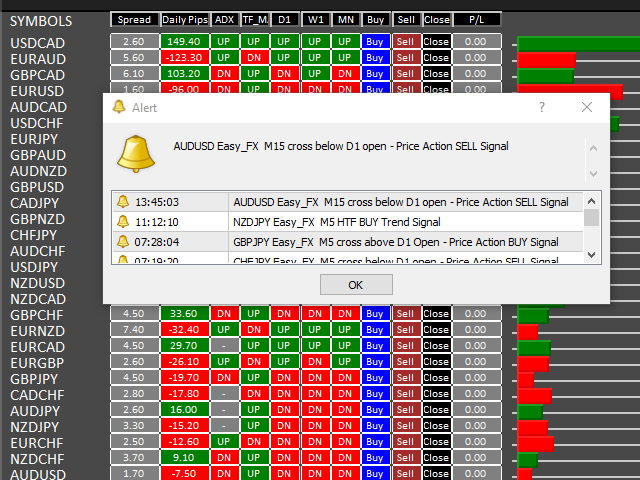
Task: Select the AUDCAD symbol
Action: click(38, 107)
